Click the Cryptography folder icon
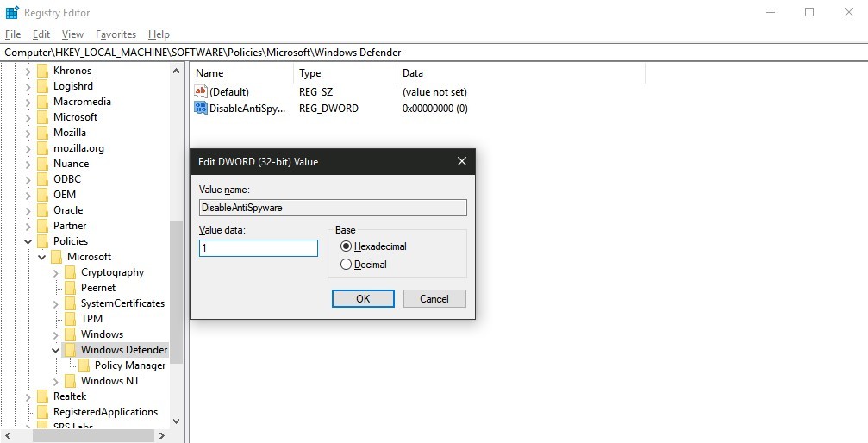868x443 pixels. (x=70, y=272)
